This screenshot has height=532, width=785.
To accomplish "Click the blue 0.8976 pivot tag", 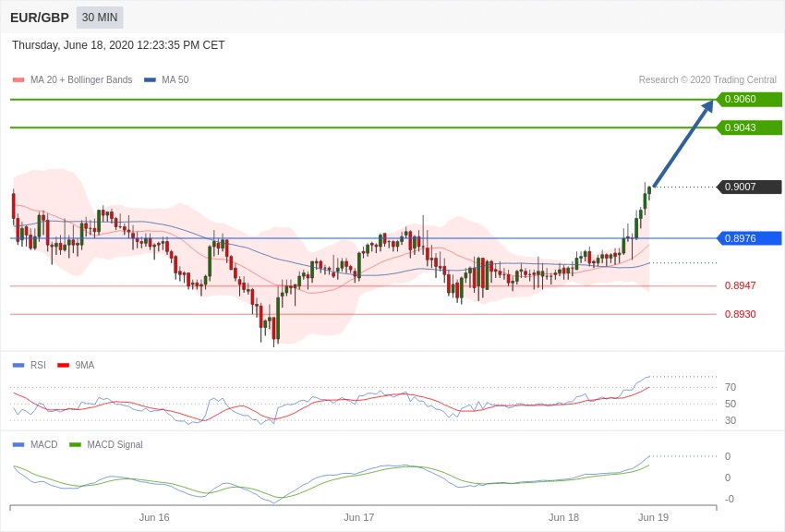I will [750, 238].
